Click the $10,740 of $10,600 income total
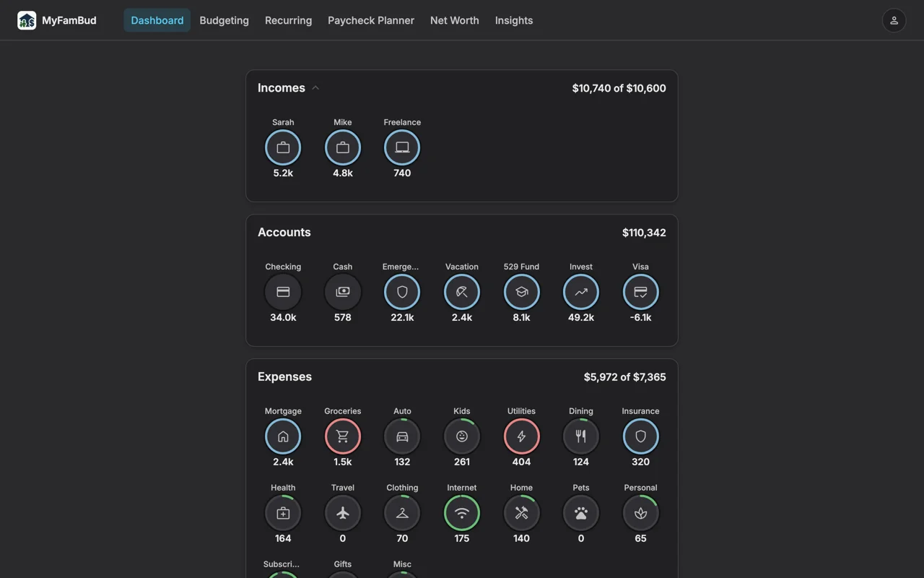Image resolution: width=924 pixels, height=578 pixels. pos(619,88)
